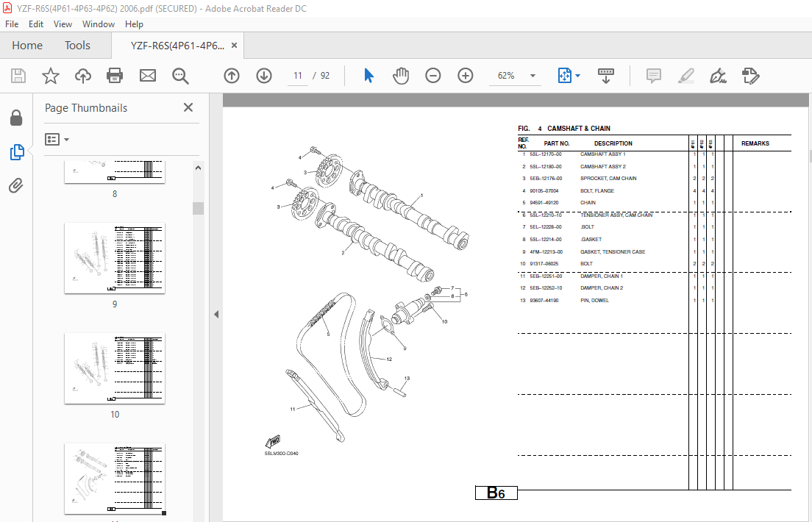Image resolution: width=812 pixels, height=522 pixels.
Task: Expand the fit page options dropdown arrow
Action: (x=578, y=76)
